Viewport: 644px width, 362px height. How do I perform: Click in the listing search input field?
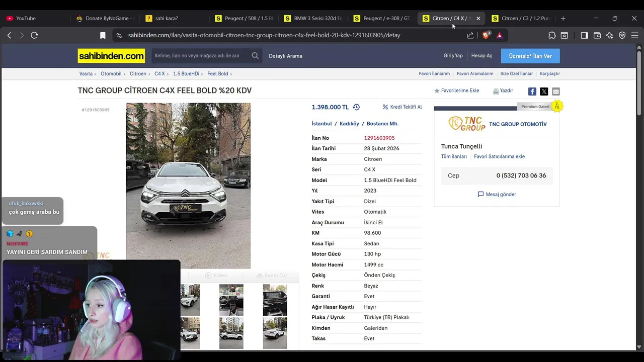[x=200, y=56]
